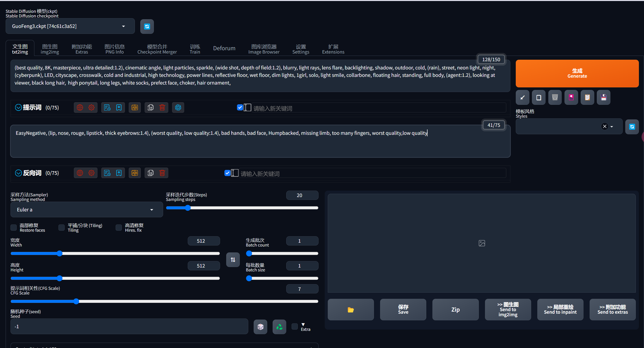The width and height of the screenshot is (644, 348).
Task: Collapse the 提示词 section chevron
Action: tap(18, 108)
